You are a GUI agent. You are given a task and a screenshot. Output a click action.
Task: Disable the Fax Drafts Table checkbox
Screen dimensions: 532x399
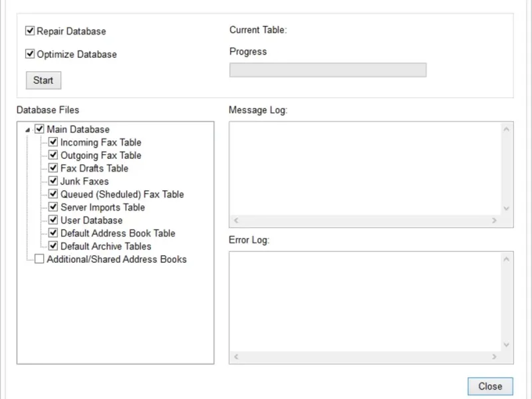tap(53, 168)
